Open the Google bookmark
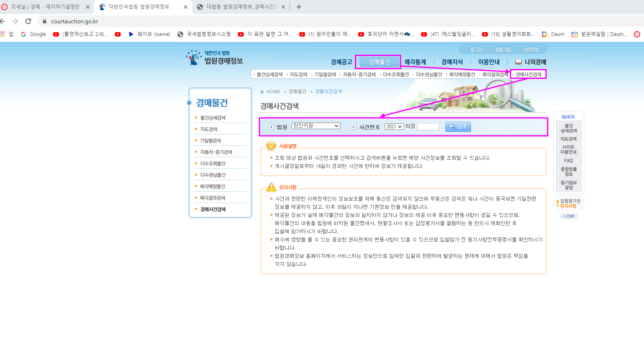 34,34
